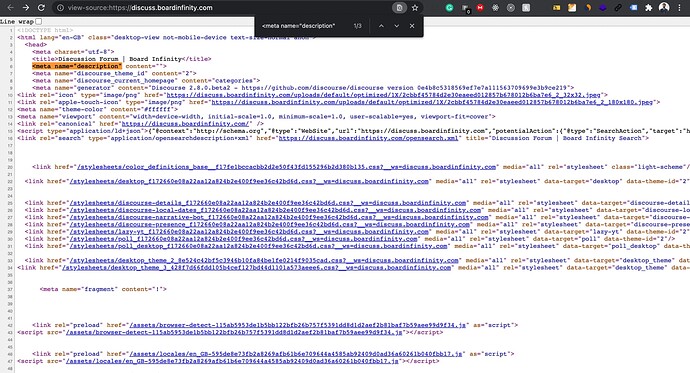The image size is (690, 373).
Task: Open the canonical discuss.boardinfinity.com link
Action: tap(185, 124)
